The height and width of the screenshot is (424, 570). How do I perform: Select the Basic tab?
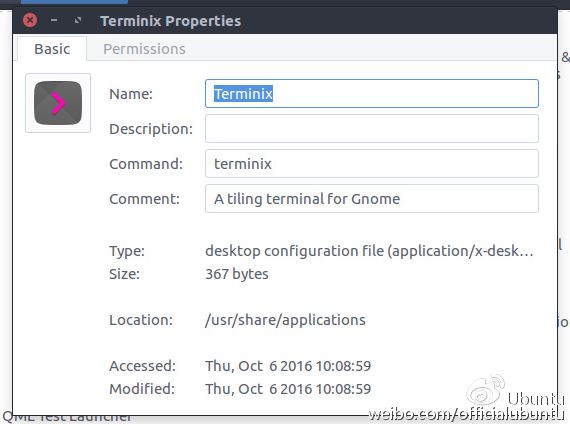point(52,49)
